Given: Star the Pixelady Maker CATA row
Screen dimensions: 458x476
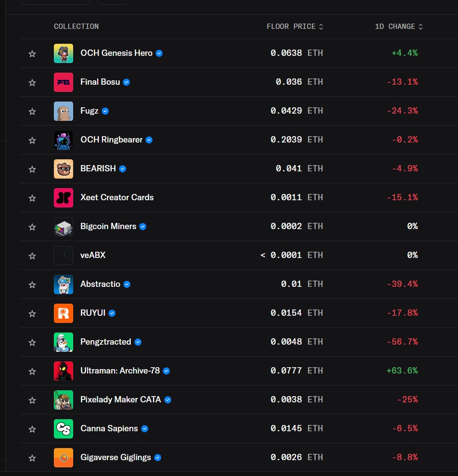Looking at the screenshot, I should (32, 400).
